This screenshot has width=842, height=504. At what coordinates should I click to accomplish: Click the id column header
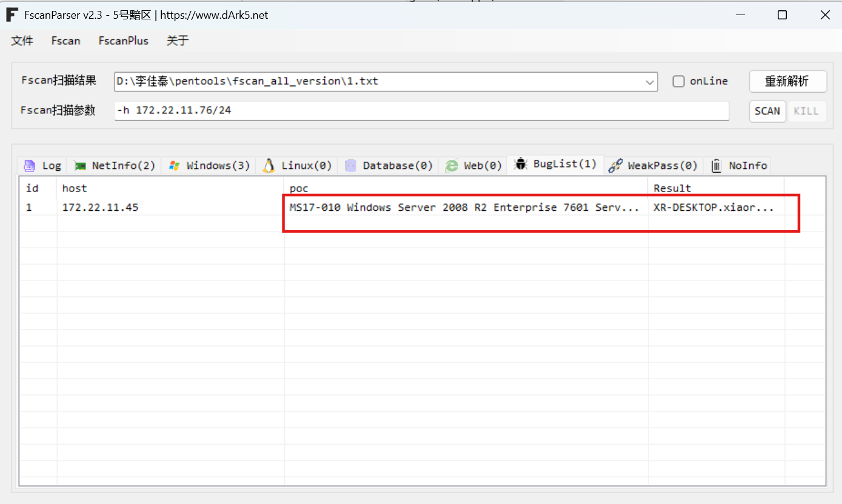pyautogui.click(x=38, y=188)
